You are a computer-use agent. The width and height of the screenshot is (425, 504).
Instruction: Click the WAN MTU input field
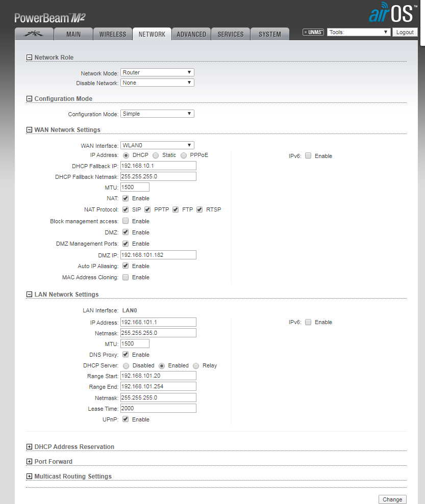(x=135, y=187)
